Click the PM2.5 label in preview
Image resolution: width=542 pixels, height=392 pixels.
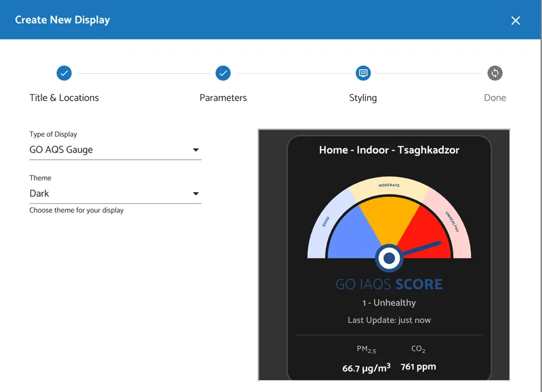(367, 349)
